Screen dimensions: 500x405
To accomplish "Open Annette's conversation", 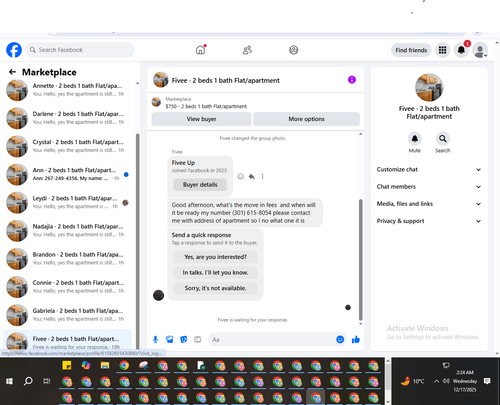I will [67, 90].
